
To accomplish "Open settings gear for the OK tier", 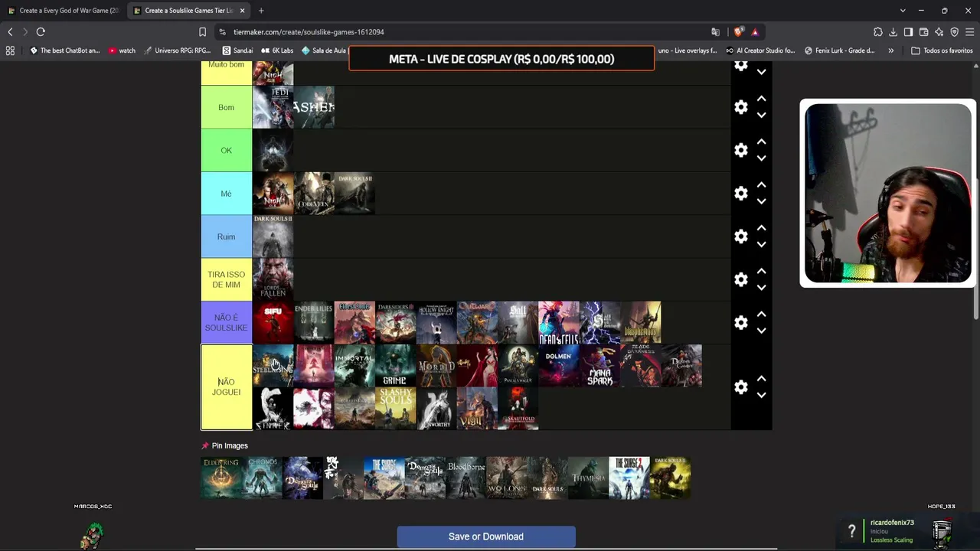I will click(740, 151).
